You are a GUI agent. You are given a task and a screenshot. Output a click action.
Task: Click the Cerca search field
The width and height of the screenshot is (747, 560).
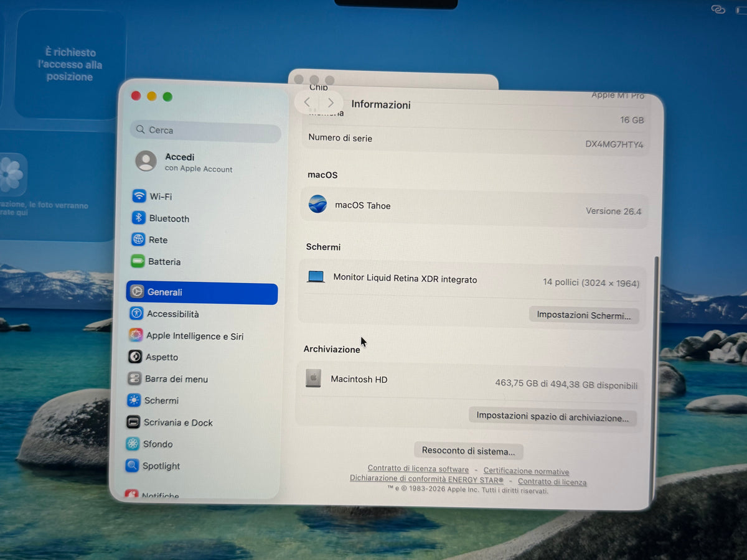(x=206, y=131)
